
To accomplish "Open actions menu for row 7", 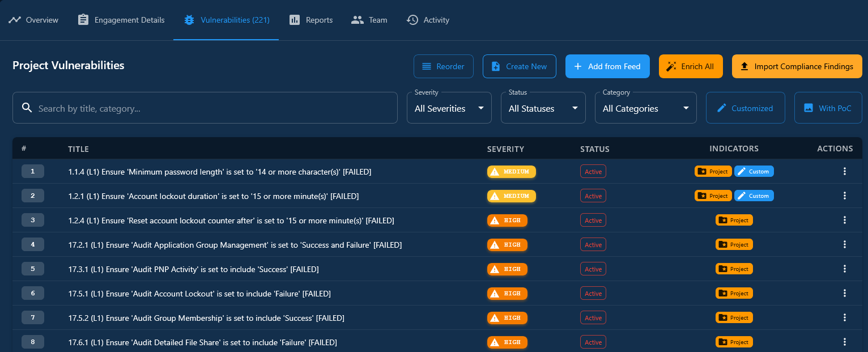I will pyautogui.click(x=845, y=317).
